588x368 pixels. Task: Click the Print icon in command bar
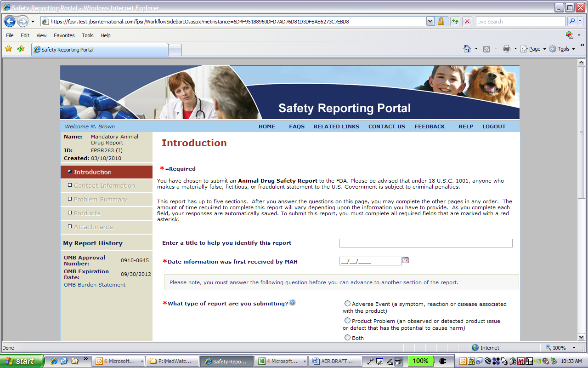click(507, 49)
